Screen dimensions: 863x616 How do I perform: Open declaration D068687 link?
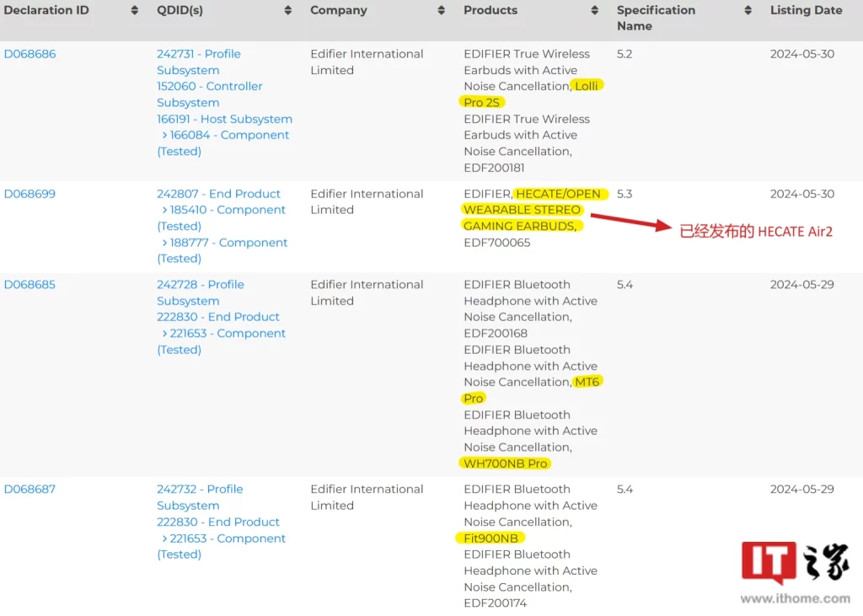[29, 489]
